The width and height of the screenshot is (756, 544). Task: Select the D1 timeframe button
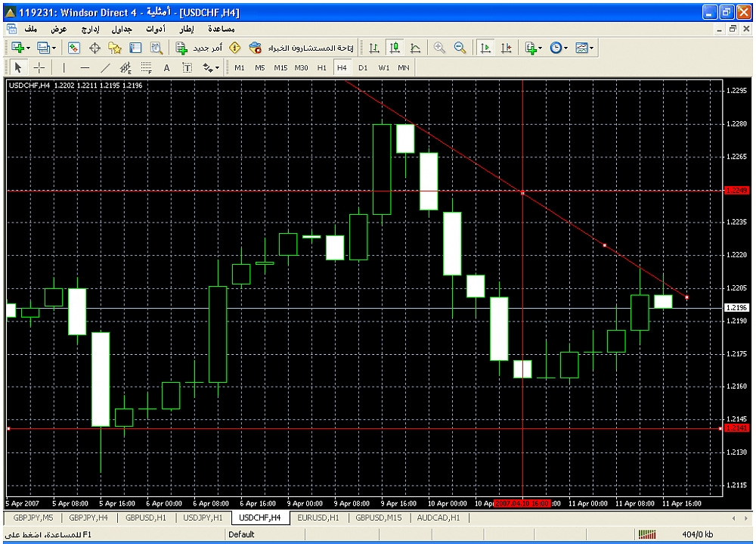click(x=363, y=67)
